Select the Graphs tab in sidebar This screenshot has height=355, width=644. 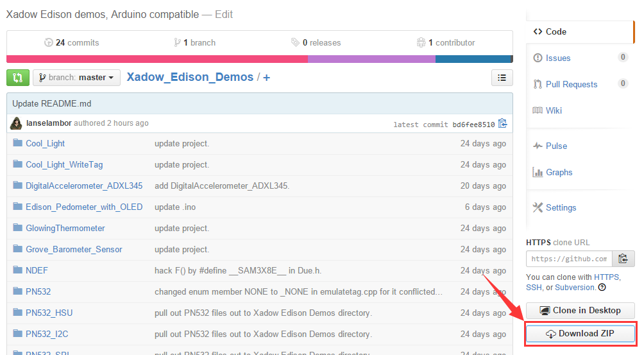point(579,172)
